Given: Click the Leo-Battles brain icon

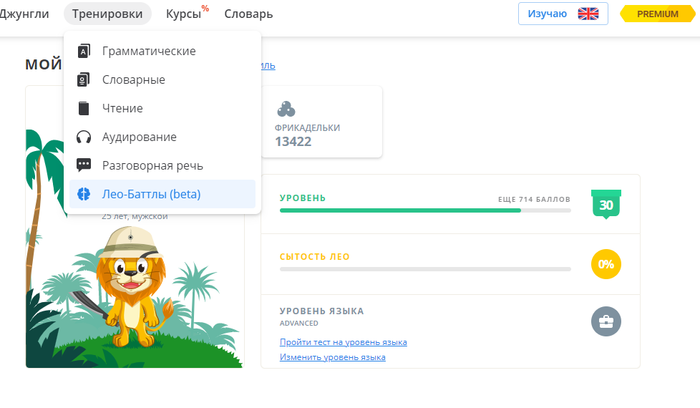Looking at the screenshot, I should coord(83,194).
